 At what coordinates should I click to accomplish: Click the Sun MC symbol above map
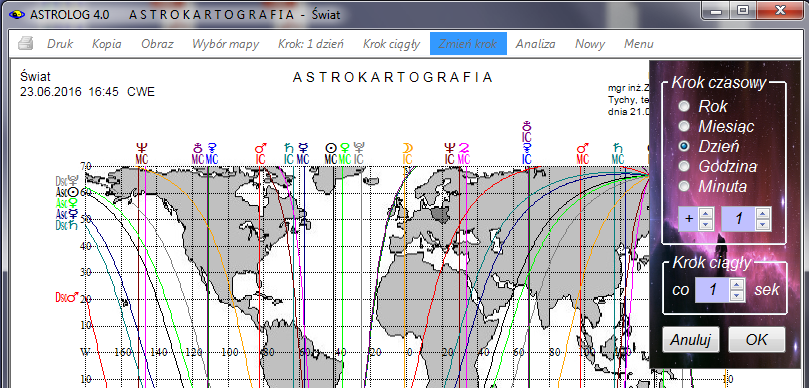click(x=331, y=153)
